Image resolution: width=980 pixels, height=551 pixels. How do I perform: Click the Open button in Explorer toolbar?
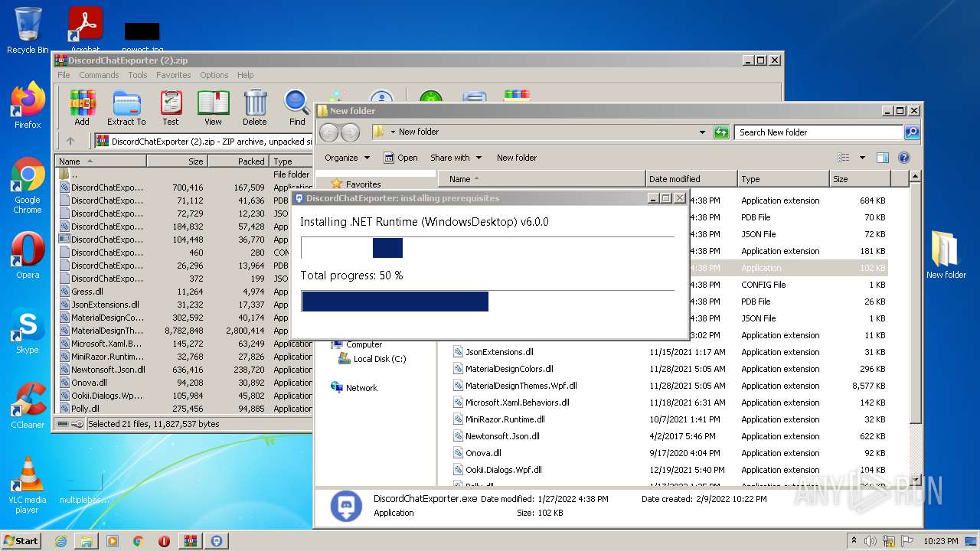[x=400, y=158]
